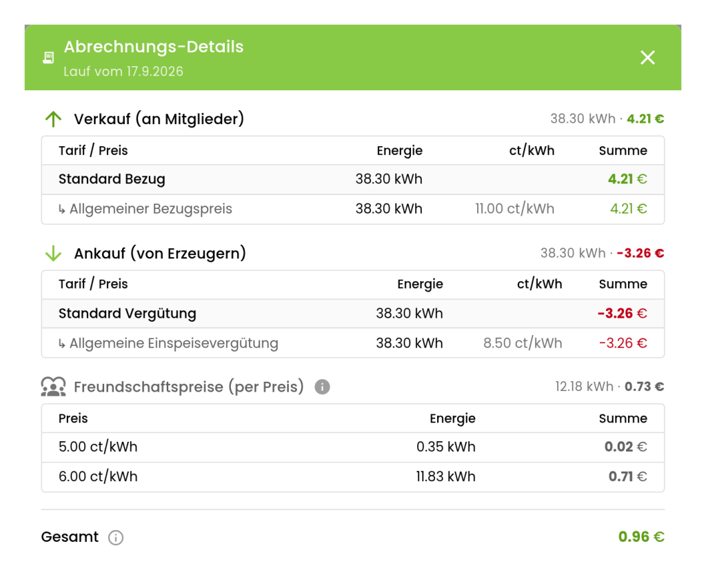706x588 pixels.
Task: Select the 6.00 ct/kWh price row
Action: [x=353, y=477]
